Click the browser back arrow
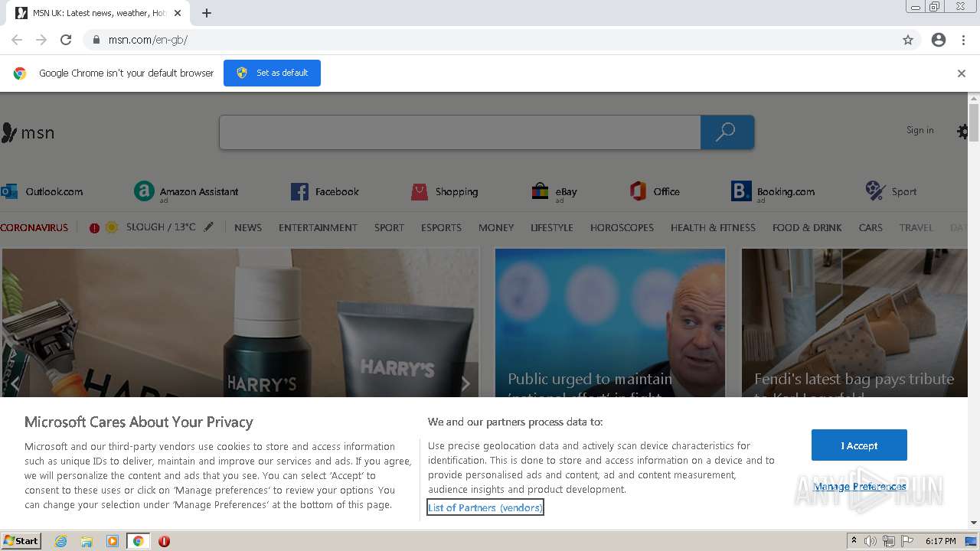This screenshot has width=980, height=551. tap(17, 40)
